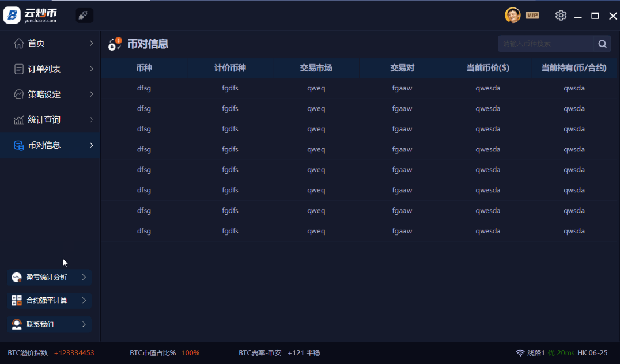Select the 首页 home icon in sidebar

click(x=18, y=43)
